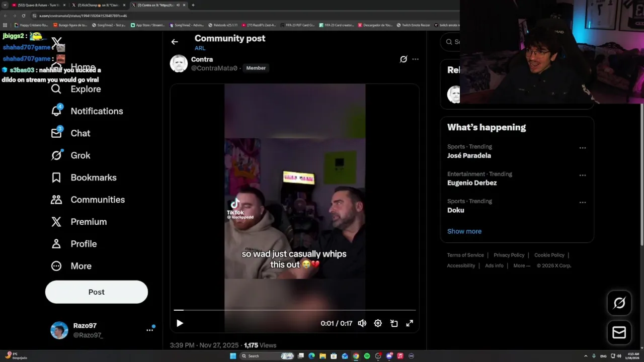644x362 pixels.
Task: Open the Windows Start menu
Action: (x=233, y=356)
